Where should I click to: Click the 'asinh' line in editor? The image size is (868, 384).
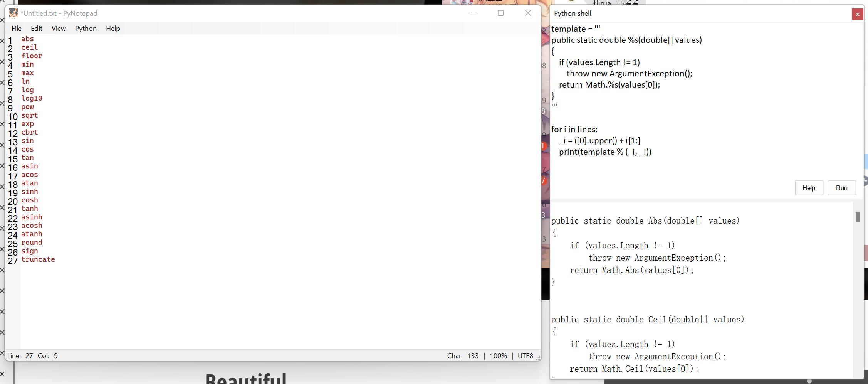[x=32, y=217]
